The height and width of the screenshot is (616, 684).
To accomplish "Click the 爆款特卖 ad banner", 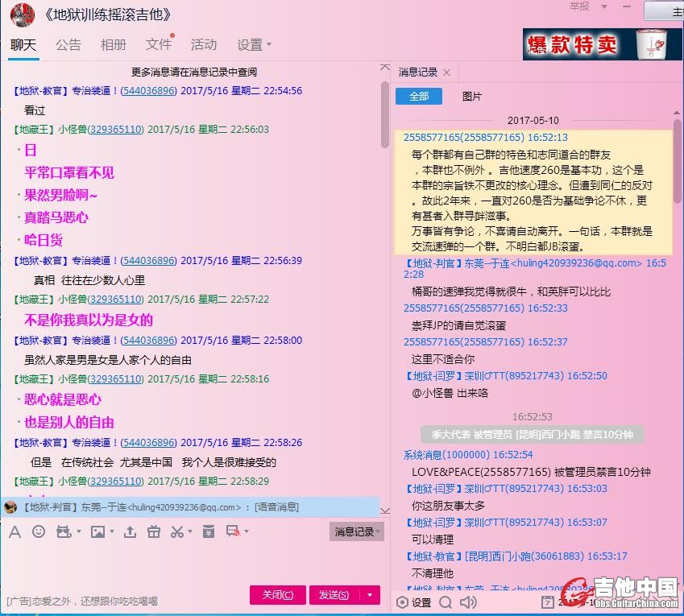I will tap(602, 44).
